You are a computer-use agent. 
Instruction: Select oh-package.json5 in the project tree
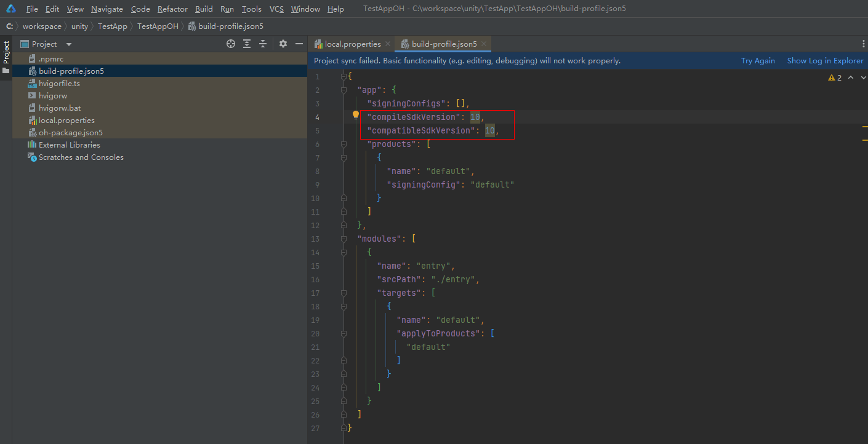click(x=159, y=132)
